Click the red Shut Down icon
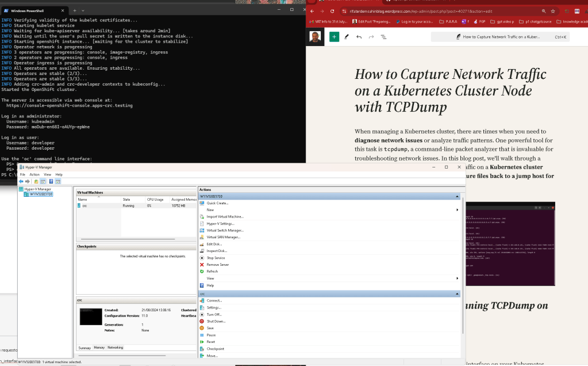This screenshot has width=588, height=366. (x=202, y=321)
